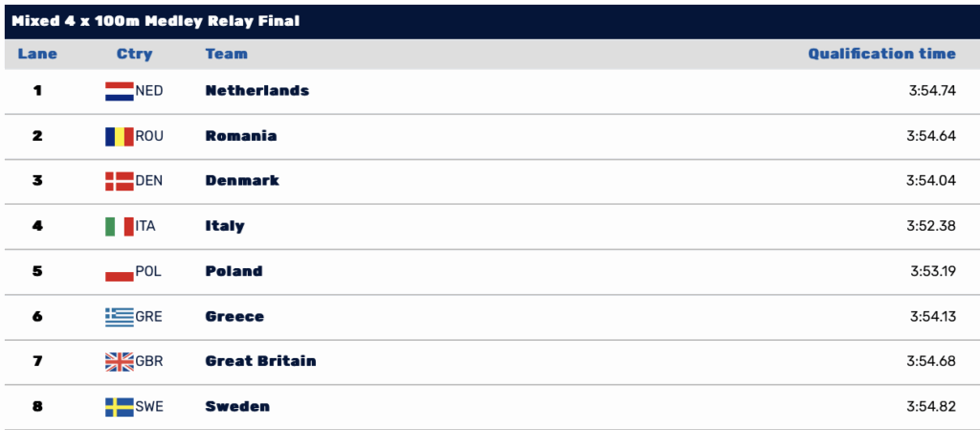Open the Italy team name
This screenshot has height=430, width=980.
point(224,226)
